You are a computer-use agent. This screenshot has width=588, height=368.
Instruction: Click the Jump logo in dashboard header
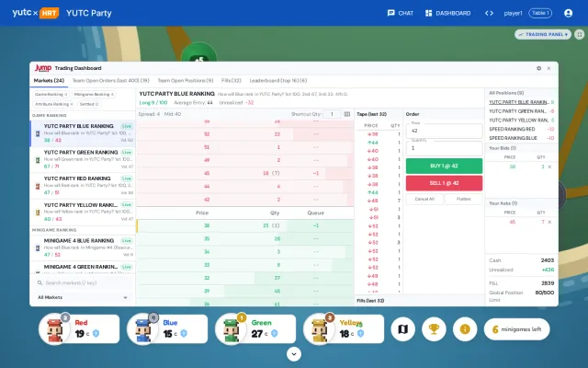[x=43, y=68]
